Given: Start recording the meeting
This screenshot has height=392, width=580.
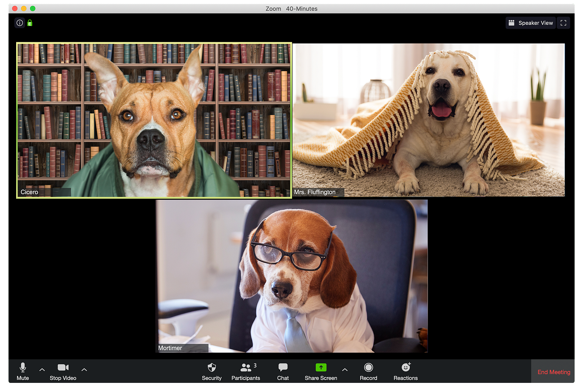Looking at the screenshot, I should 368,371.
